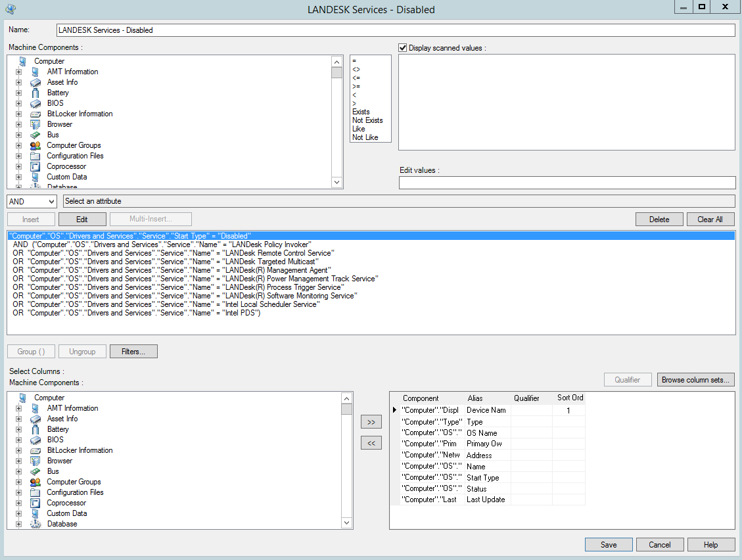The width and height of the screenshot is (742, 560).
Task: Expand the Custom Data node in top tree
Action: (18, 177)
